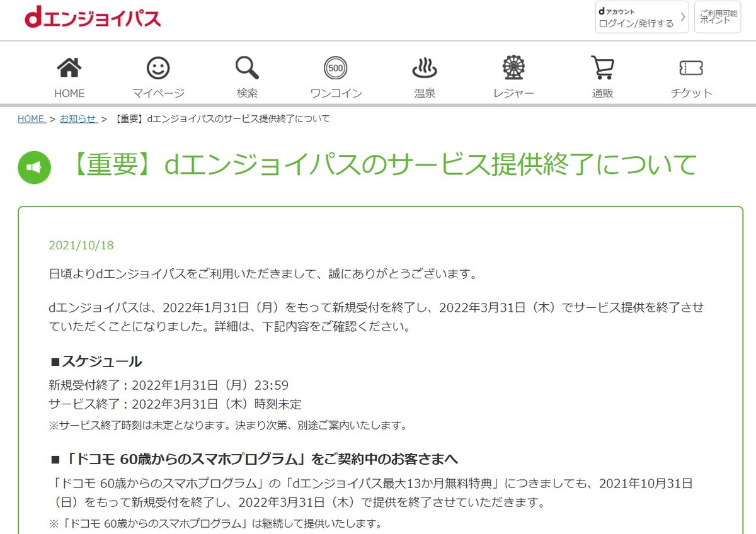Open マイページ smiley face icon
Viewport: 756px width, 534px height.
pyautogui.click(x=158, y=68)
